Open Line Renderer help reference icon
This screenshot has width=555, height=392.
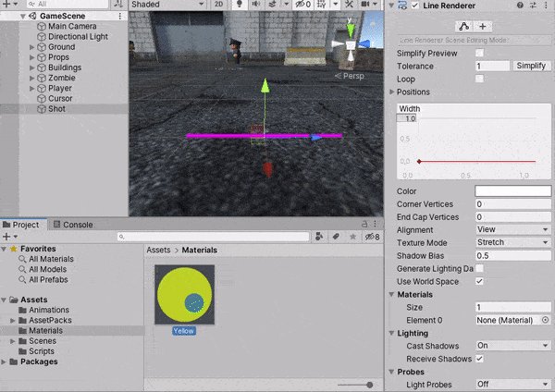point(520,6)
